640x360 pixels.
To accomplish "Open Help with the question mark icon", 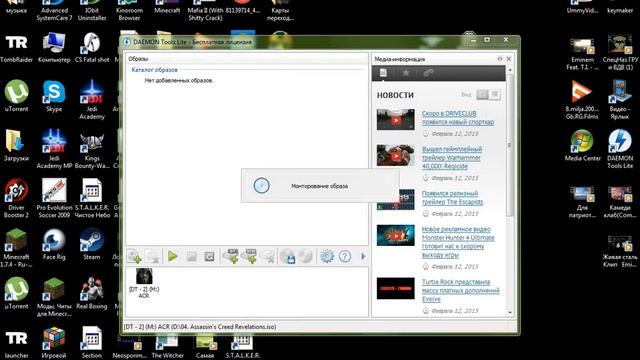I will 345,256.
